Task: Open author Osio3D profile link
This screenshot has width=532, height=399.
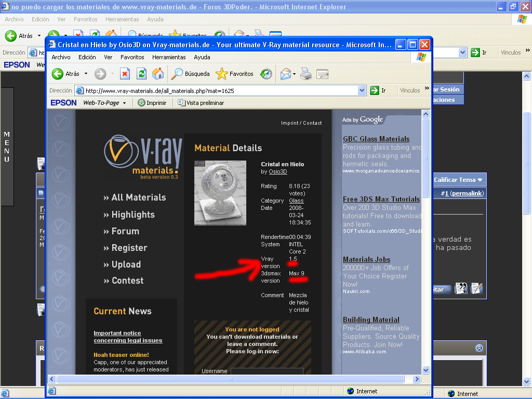Action: pos(278,171)
